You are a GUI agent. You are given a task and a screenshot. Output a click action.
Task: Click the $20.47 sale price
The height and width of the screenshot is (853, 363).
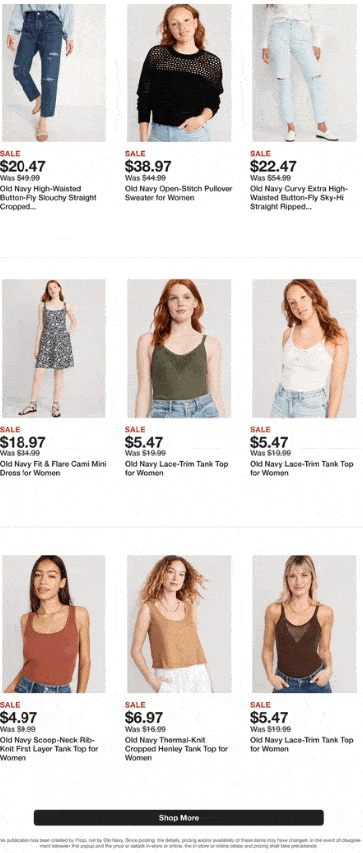click(23, 166)
